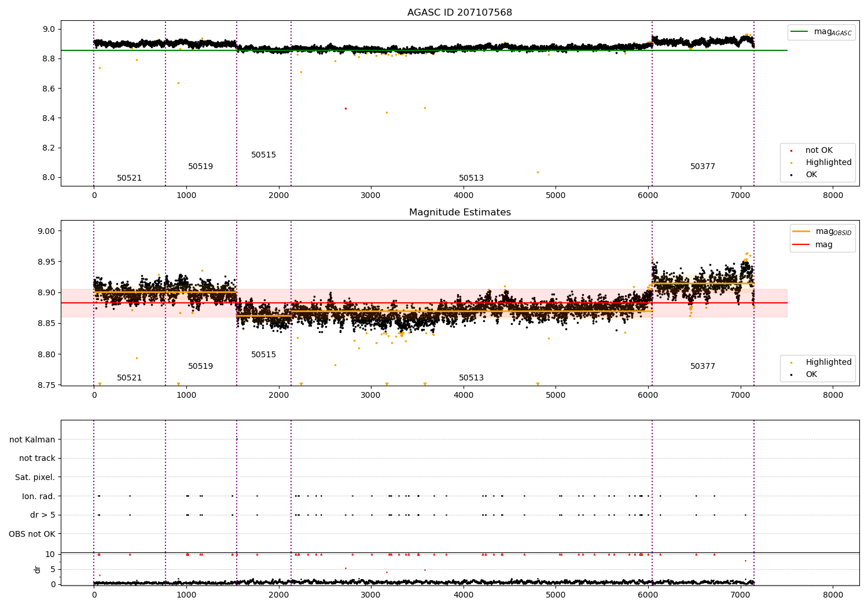Click Highlighted in the top plot legend
868x608 pixels.
point(821,163)
